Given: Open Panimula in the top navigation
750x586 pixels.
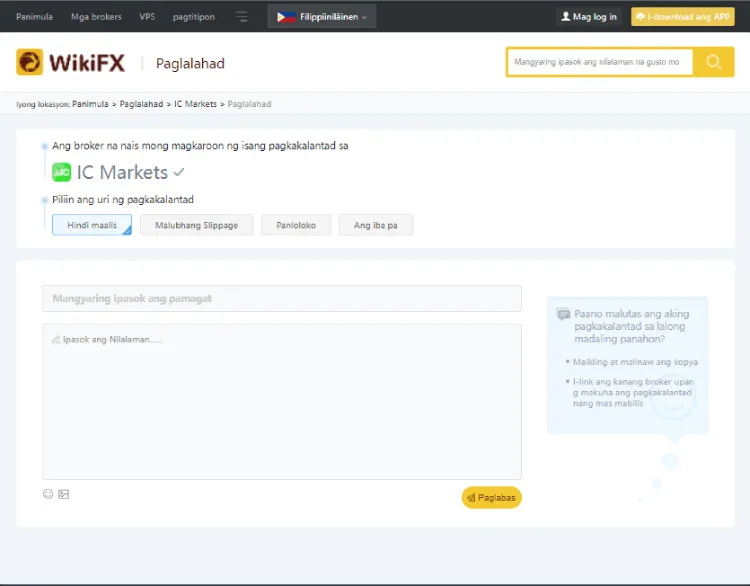Looking at the screenshot, I should (x=34, y=17).
